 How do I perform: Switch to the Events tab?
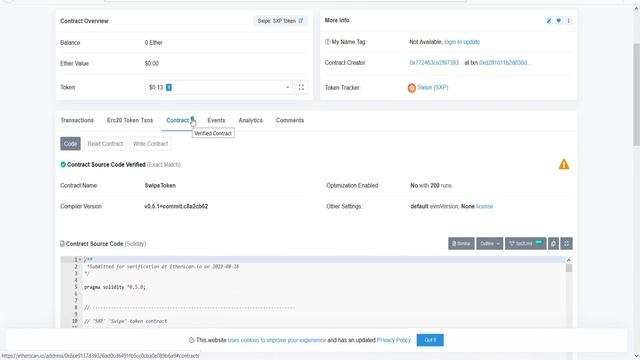point(216,120)
